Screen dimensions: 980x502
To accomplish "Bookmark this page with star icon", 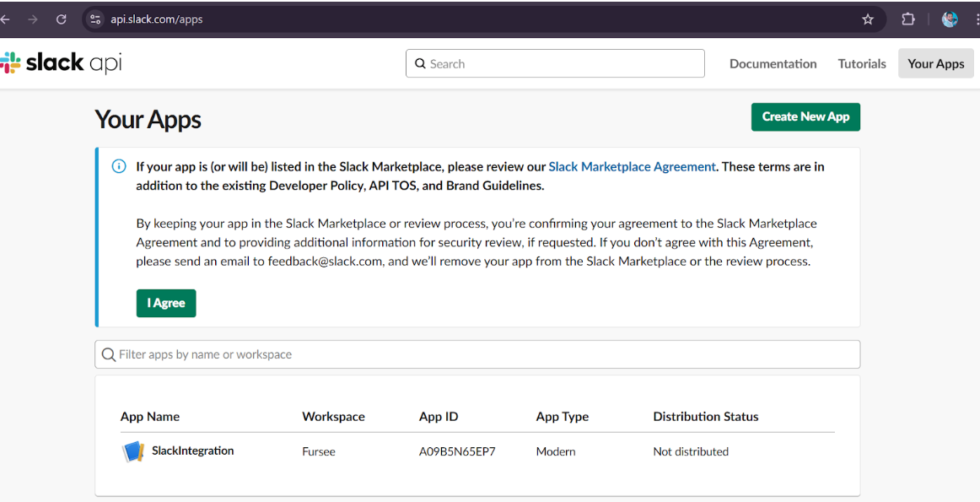I will 868,19.
